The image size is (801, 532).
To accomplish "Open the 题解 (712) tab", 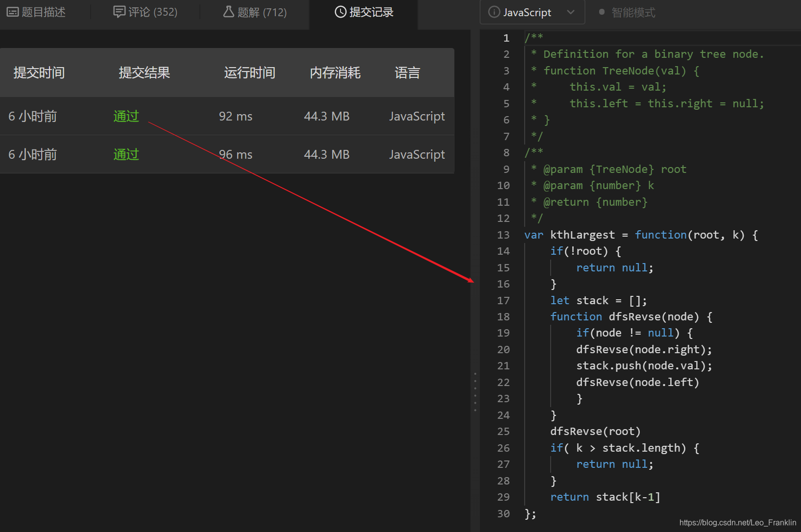I will pos(255,12).
